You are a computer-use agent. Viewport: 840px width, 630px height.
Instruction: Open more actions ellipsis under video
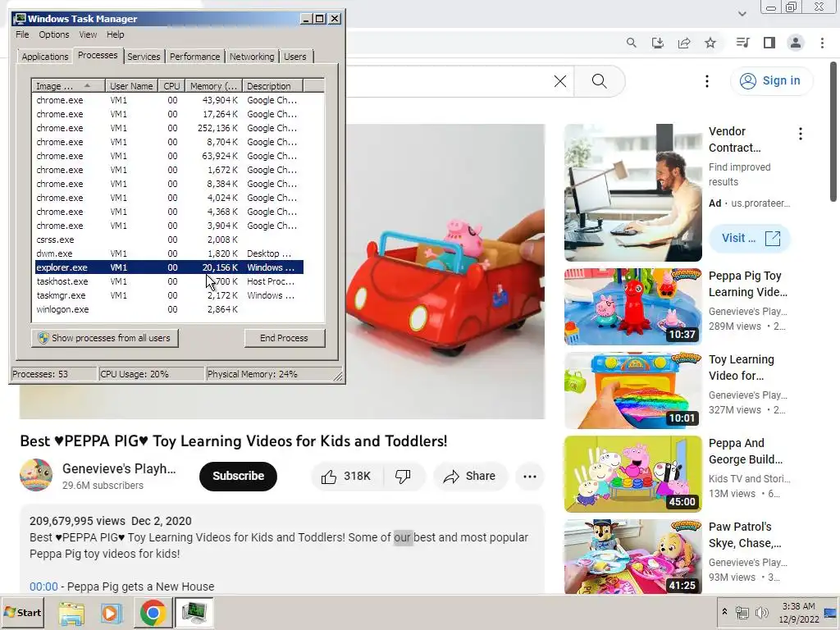[x=530, y=477]
